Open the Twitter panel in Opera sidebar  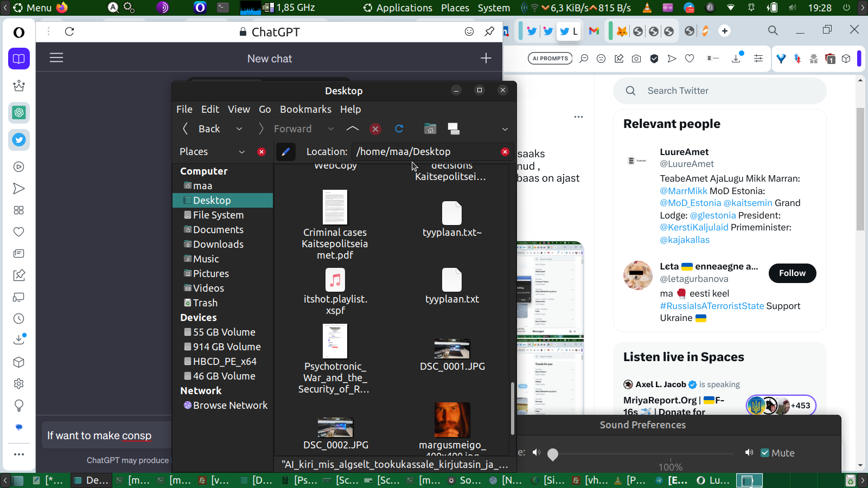coord(19,140)
